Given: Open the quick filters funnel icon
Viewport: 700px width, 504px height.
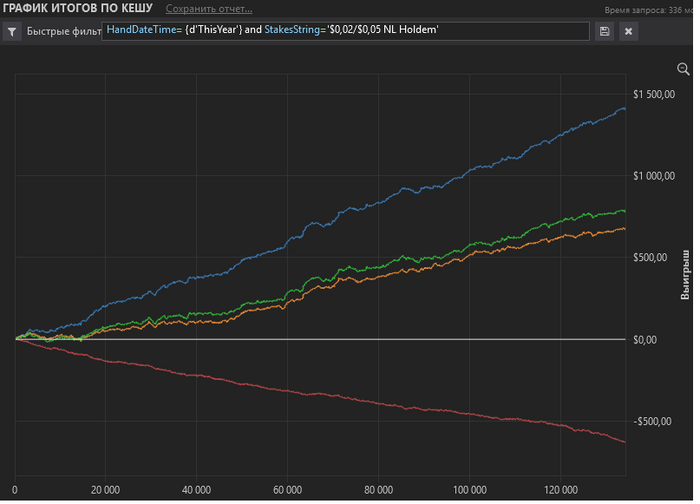Looking at the screenshot, I should click(x=12, y=32).
